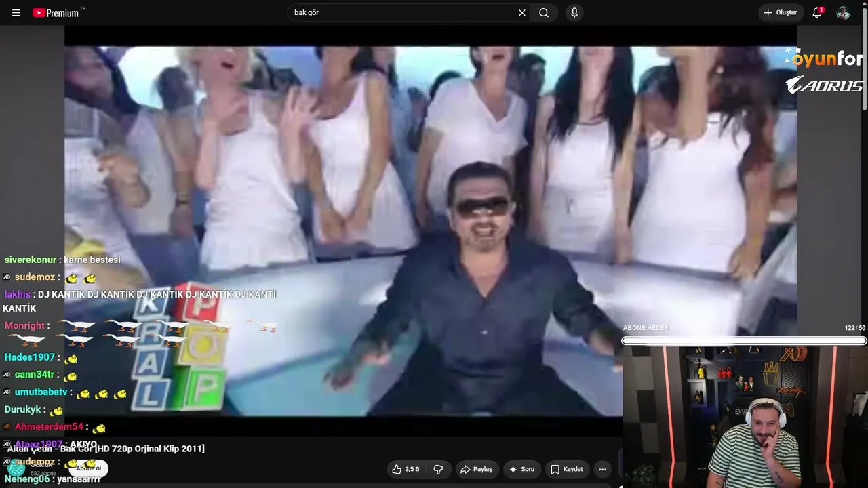Click the "122 / 50" subscriber goal count

(x=854, y=328)
